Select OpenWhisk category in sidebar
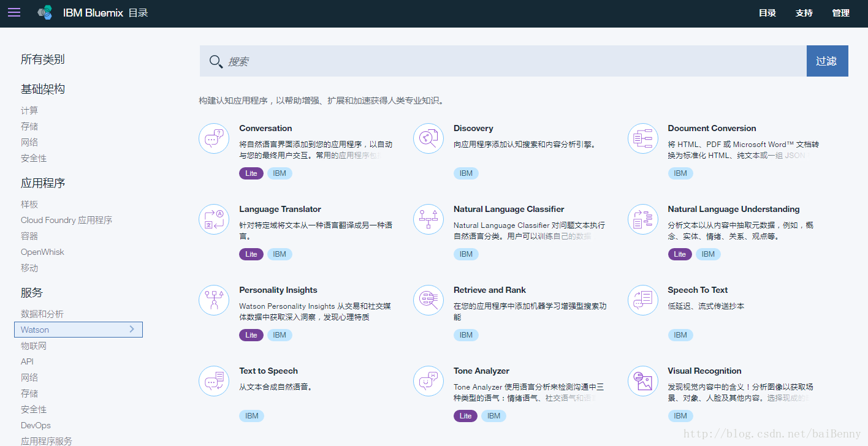This screenshot has width=868, height=446. [42, 252]
